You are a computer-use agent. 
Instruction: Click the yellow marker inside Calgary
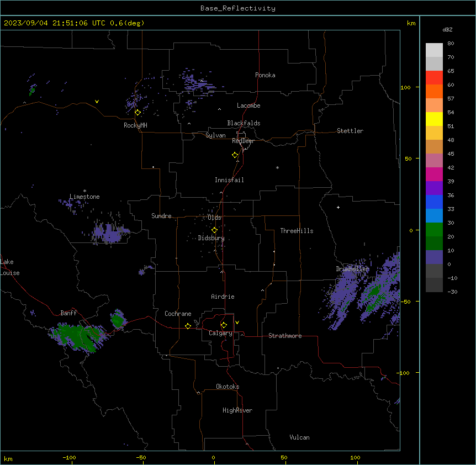[224, 325]
